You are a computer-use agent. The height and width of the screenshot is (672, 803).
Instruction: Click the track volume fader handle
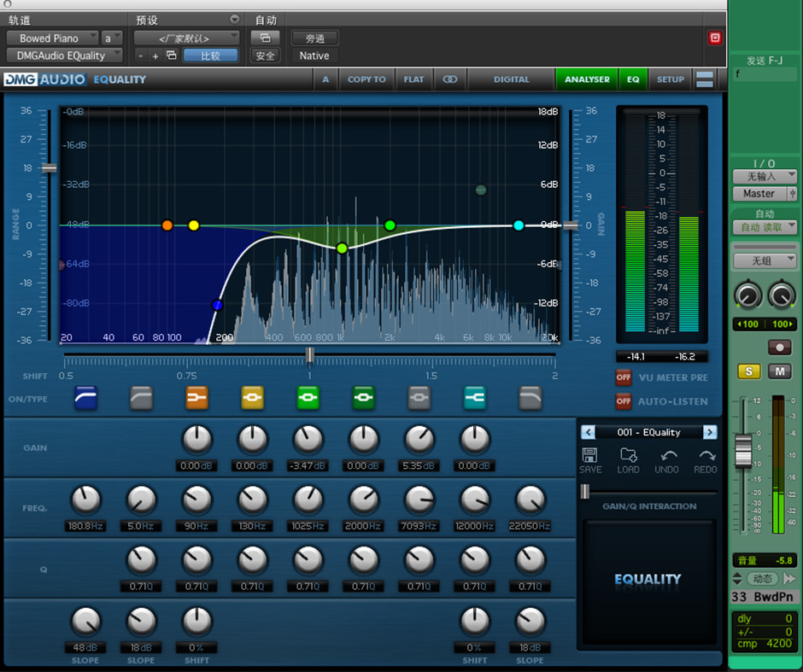click(743, 450)
